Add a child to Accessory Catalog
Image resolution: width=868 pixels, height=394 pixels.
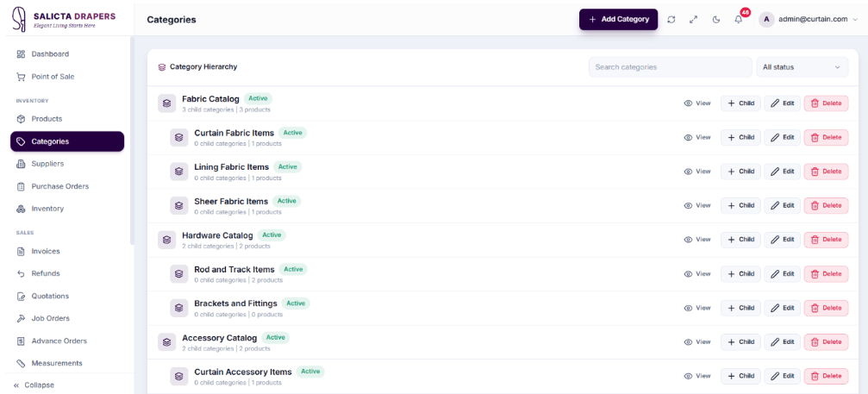[x=740, y=342]
